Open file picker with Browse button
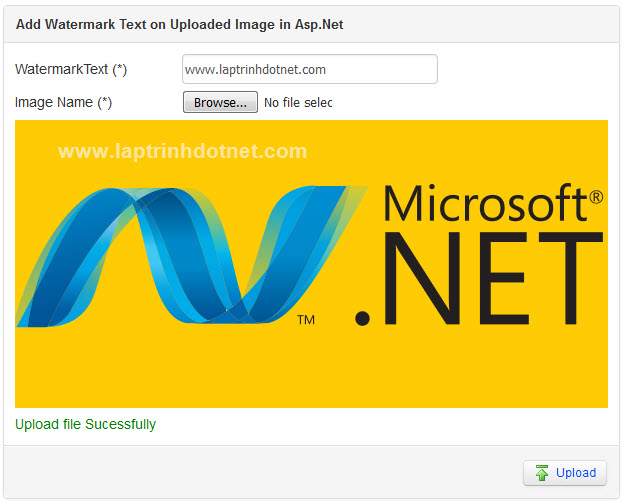This screenshot has height=501, width=624. (220, 102)
